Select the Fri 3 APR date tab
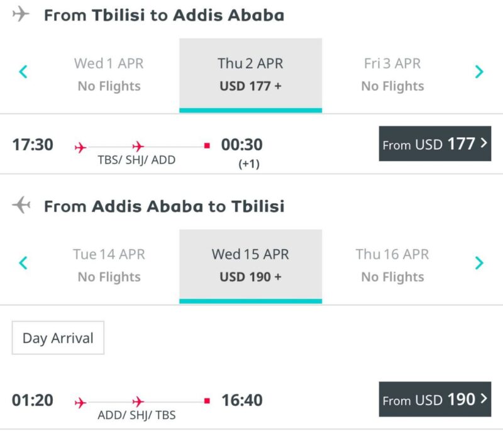 392,74
